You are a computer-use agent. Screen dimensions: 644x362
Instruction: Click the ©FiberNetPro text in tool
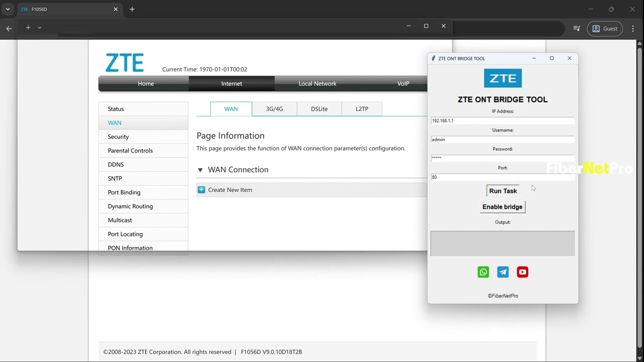[503, 296]
